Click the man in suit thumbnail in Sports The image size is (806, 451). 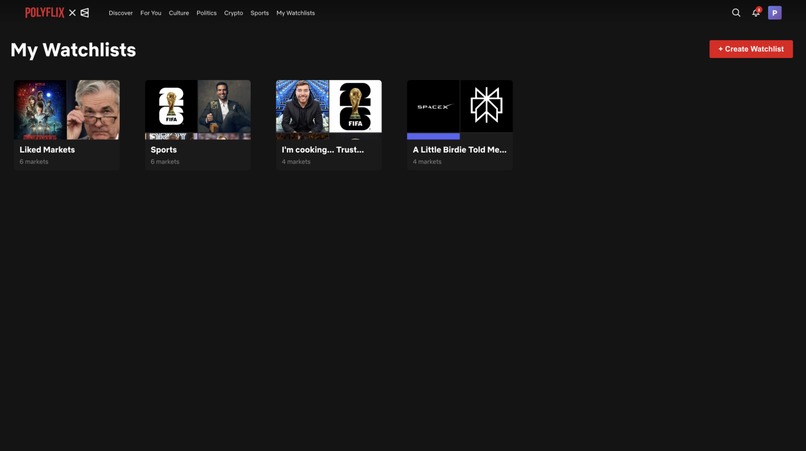225,106
